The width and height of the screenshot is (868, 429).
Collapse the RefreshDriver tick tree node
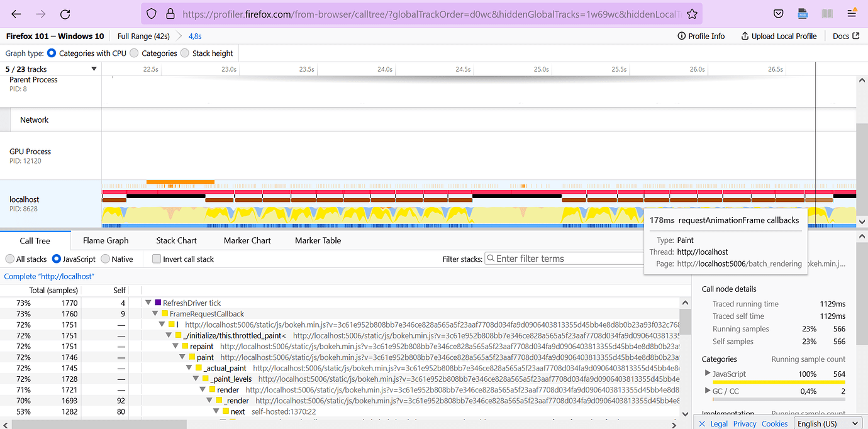(148, 303)
